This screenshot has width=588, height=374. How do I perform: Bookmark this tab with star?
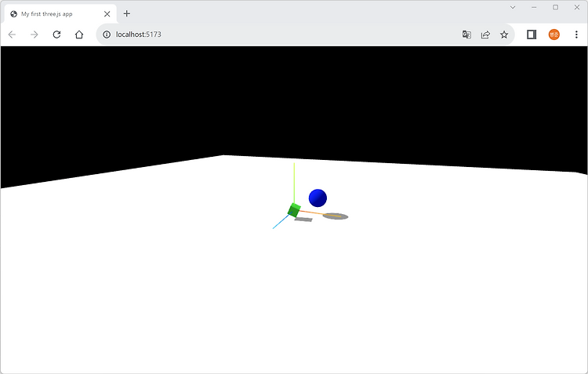504,34
